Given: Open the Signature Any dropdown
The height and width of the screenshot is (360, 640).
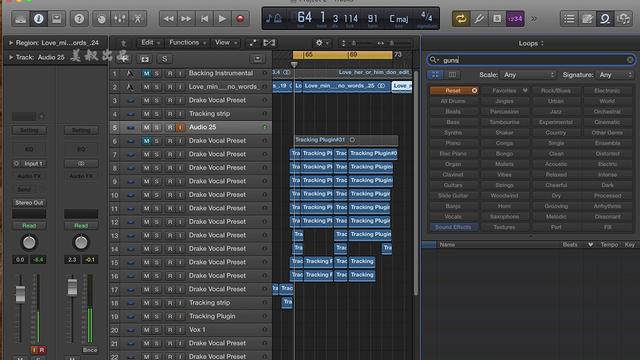Looking at the screenshot, I should click(x=616, y=75).
